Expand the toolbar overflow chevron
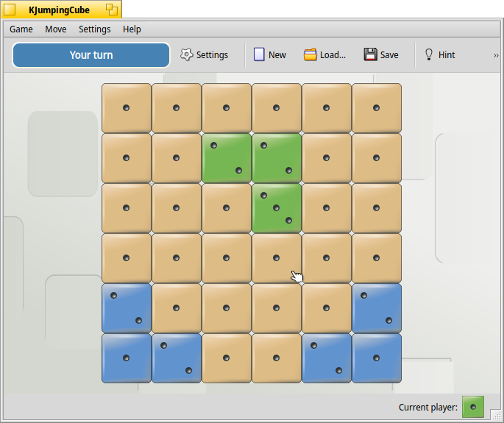504x423 pixels. click(496, 55)
